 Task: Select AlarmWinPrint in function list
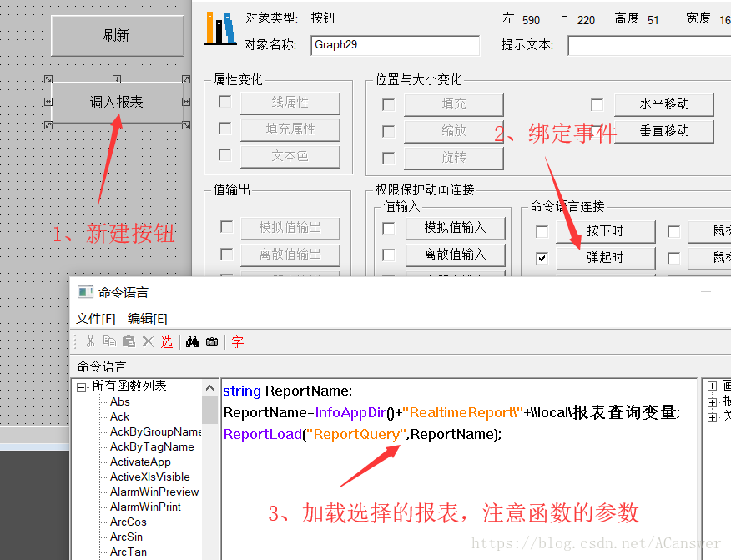coord(145,507)
